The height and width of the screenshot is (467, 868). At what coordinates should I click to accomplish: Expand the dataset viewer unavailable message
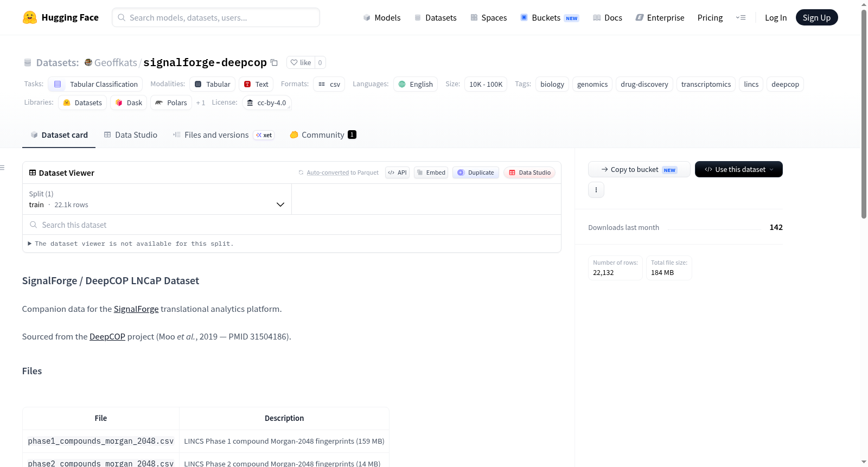(131, 244)
